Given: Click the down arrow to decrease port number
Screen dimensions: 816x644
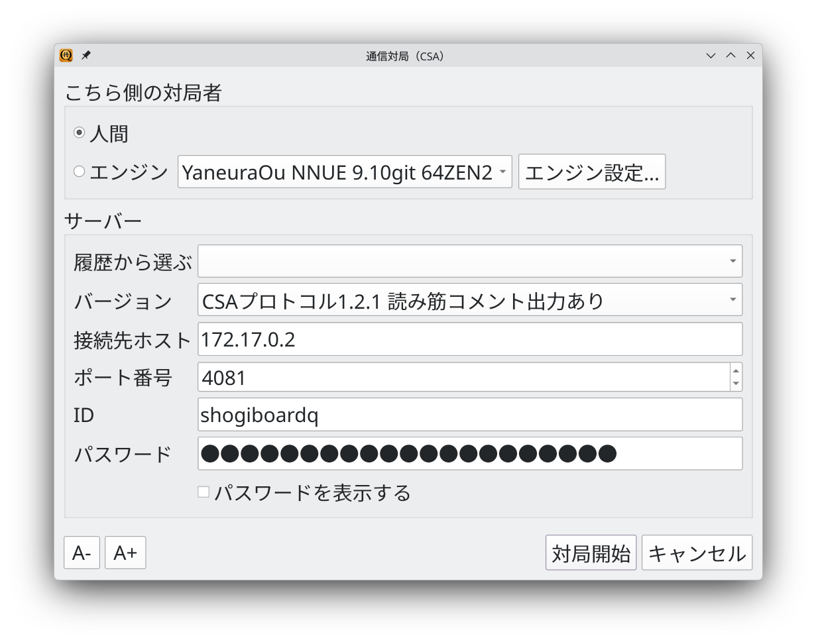Looking at the screenshot, I should (x=735, y=383).
